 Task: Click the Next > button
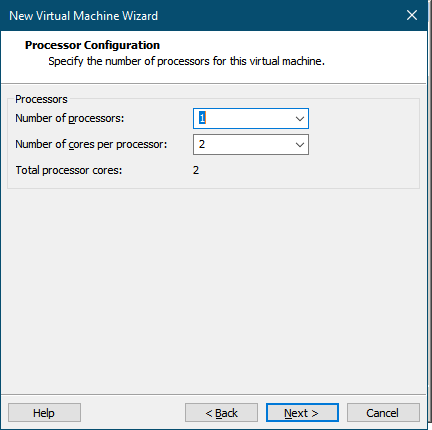coord(302,413)
